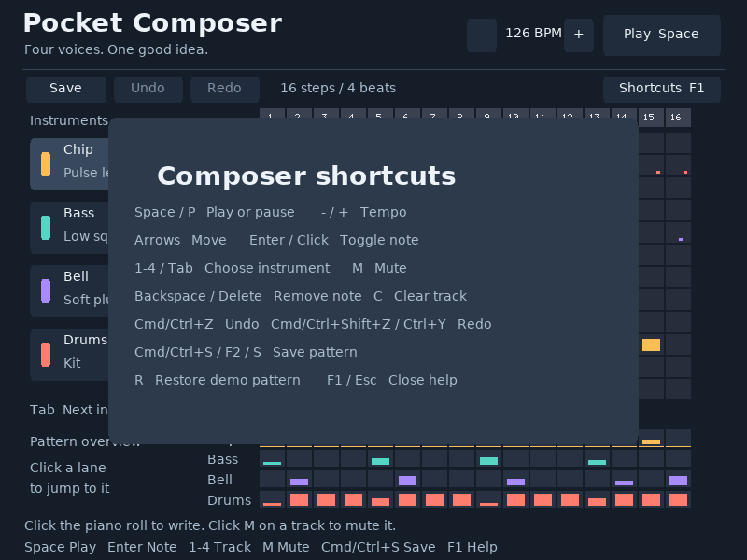Click Bass overview note at step 5
Screen dimensions: 747x560
(x=380, y=459)
